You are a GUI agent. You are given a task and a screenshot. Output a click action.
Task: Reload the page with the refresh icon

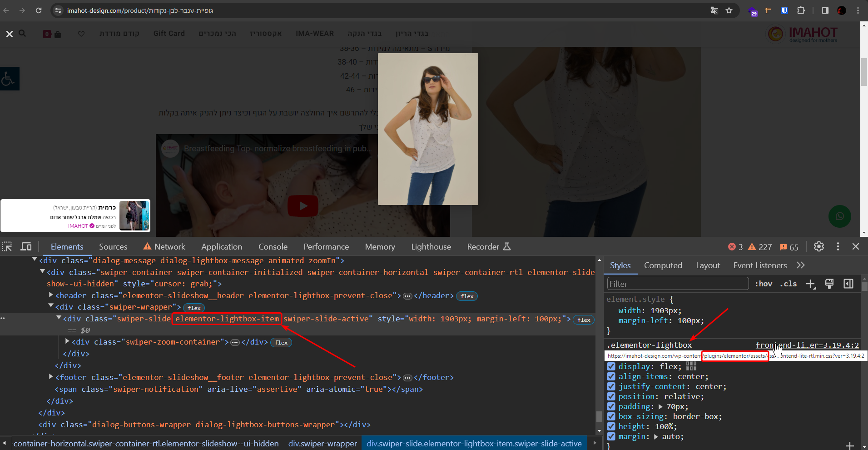tap(39, 10)
